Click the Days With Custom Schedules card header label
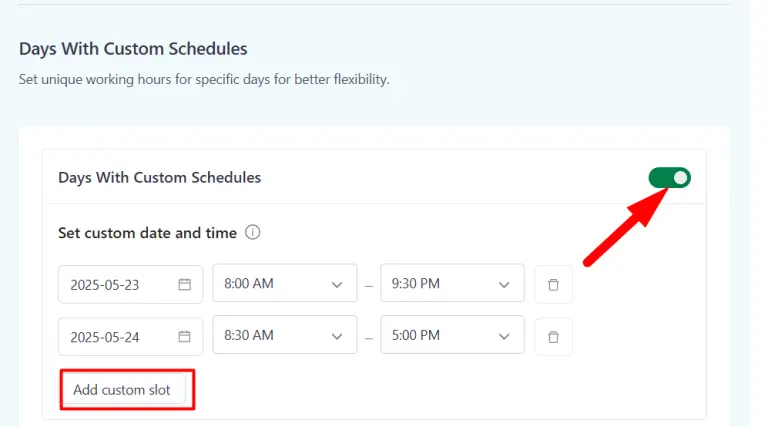 coord(159,177)
